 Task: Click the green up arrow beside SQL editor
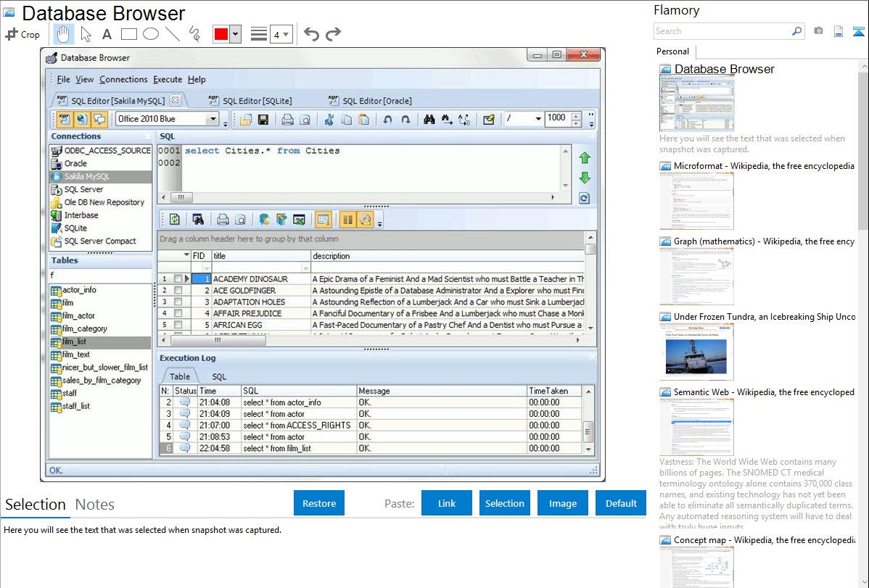(585, 158)
